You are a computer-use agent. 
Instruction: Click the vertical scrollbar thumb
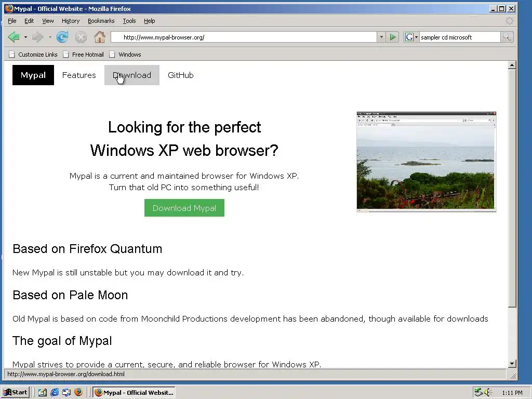tap(512, 188)
